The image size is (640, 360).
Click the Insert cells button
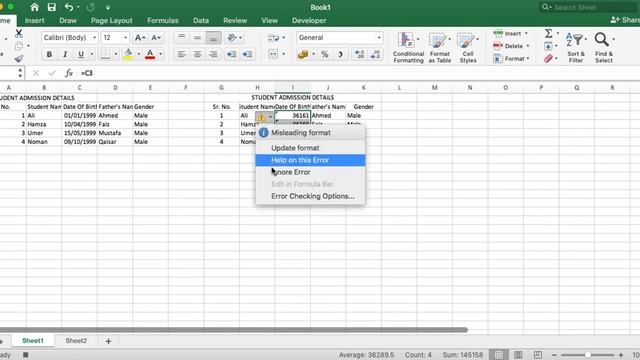tap(511, 33)
